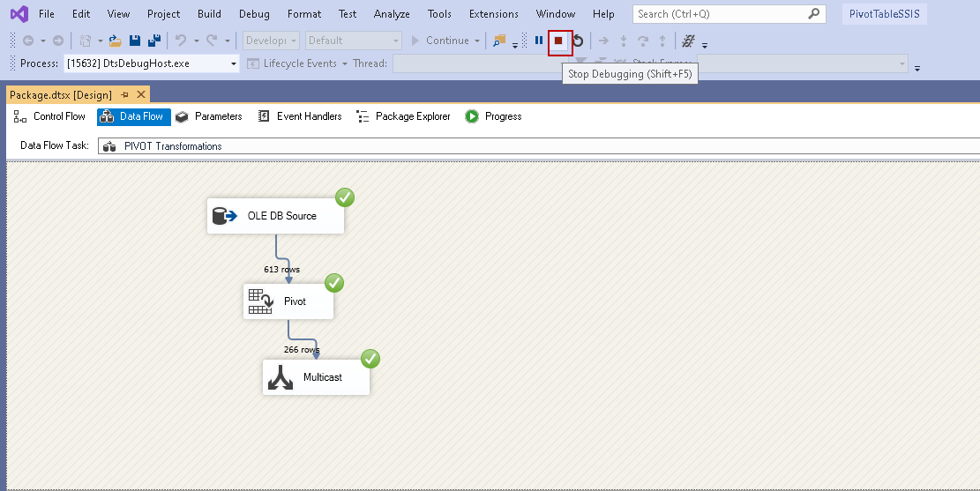Click the Step Into icon
Screen dimensions: 980x491
tap(623, 41)
